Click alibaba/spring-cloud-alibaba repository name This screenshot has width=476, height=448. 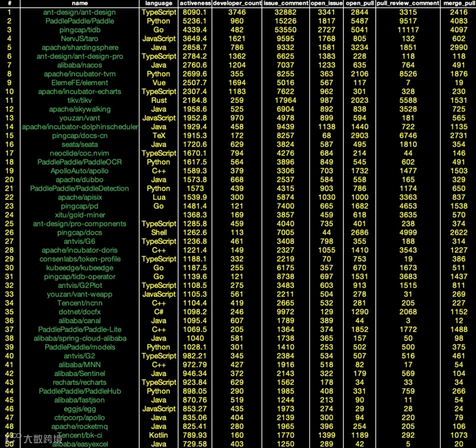pos(80,338)
